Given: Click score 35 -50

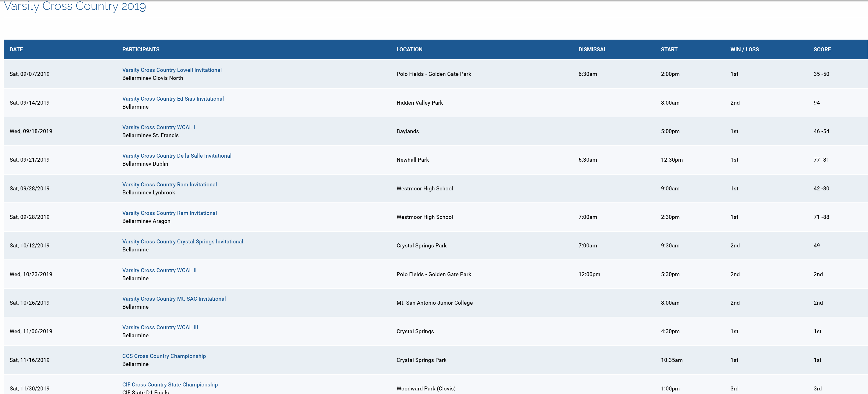Looking at the screenshot, I should 822,74.
